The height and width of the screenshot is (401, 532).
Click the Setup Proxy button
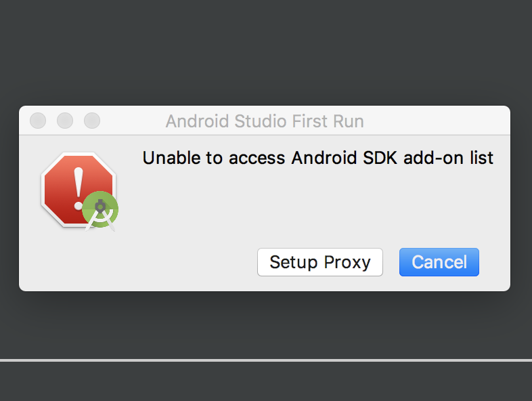tap(320, 262)
